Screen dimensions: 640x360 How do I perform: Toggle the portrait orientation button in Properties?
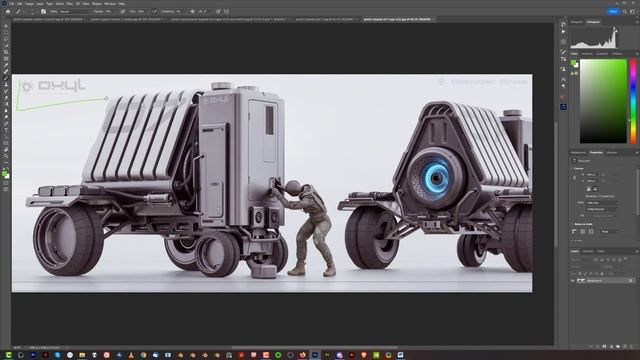pos(589,189)
